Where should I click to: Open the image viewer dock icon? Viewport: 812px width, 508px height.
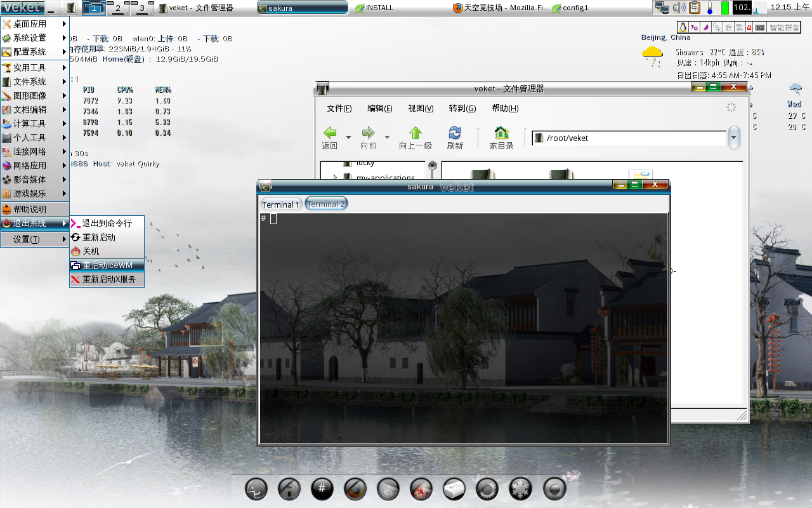tap(421, 489)
